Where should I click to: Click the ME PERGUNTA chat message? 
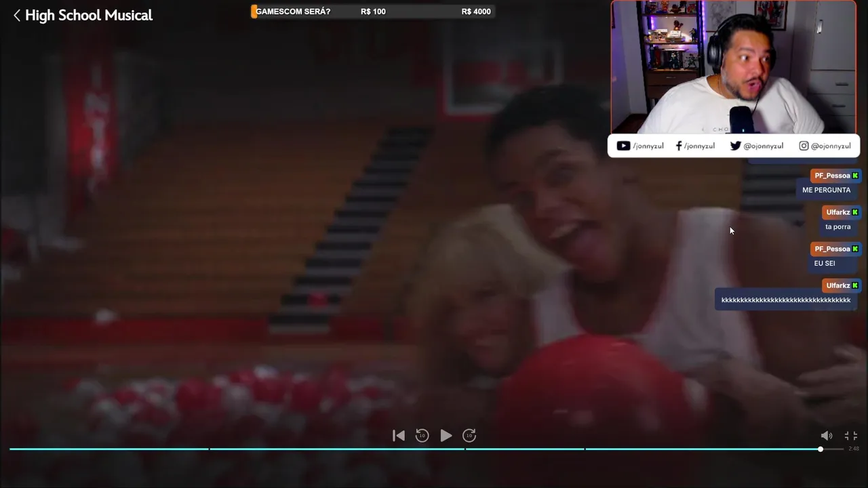tap(826, 190)
